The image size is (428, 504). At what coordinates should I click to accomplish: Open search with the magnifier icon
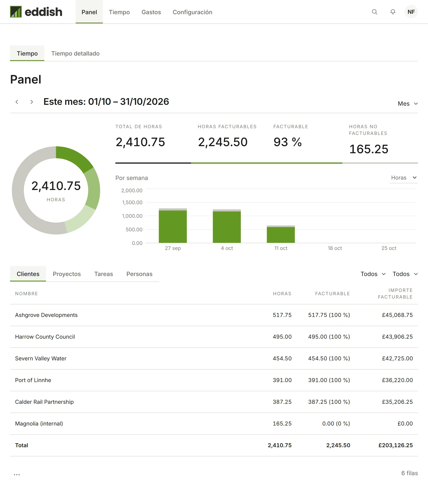(374, 12)
